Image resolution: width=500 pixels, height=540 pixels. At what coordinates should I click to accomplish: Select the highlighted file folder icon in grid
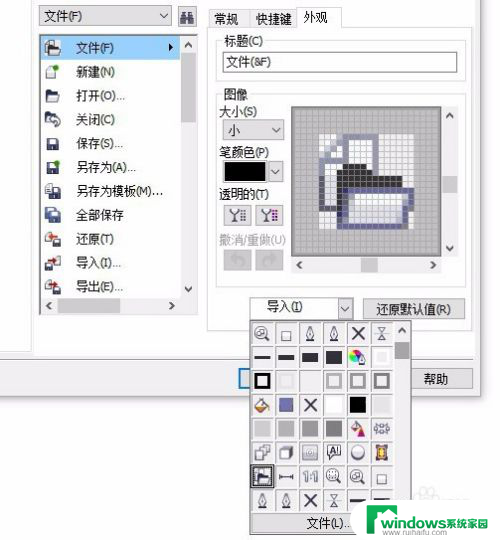pos(262,477)
